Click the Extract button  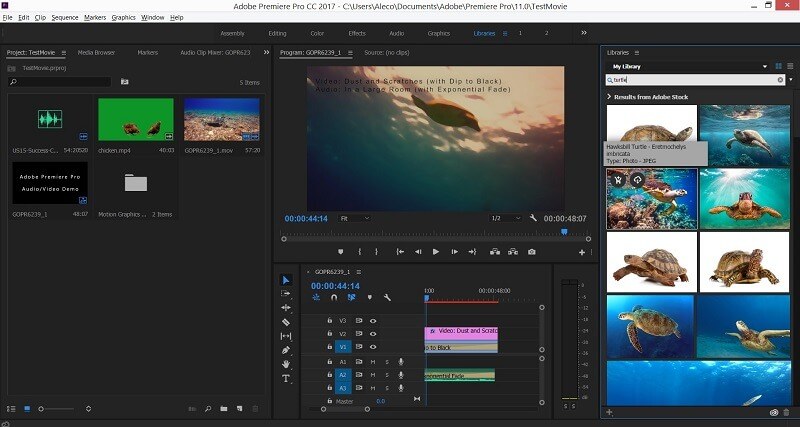pos(513,252)
